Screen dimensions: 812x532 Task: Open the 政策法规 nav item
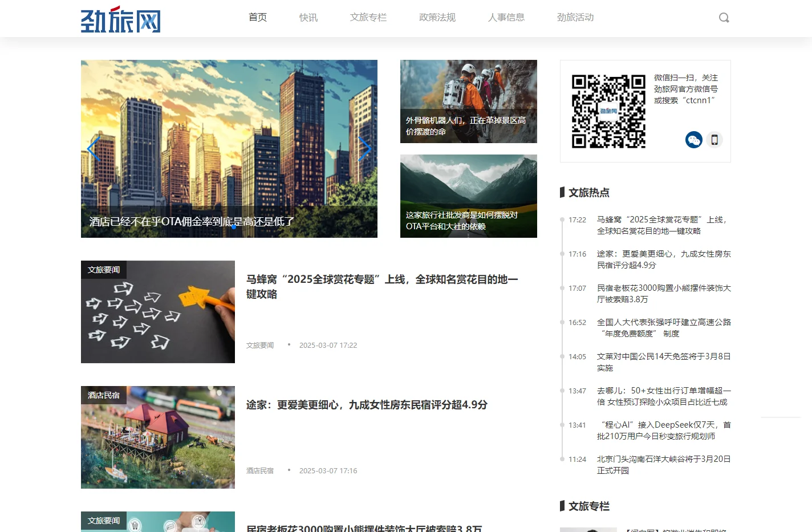(x=437, y=17)
